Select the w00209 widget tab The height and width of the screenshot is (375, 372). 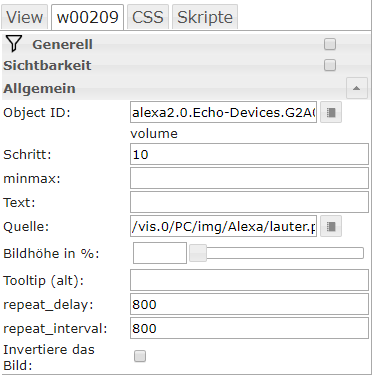point(88,17)
